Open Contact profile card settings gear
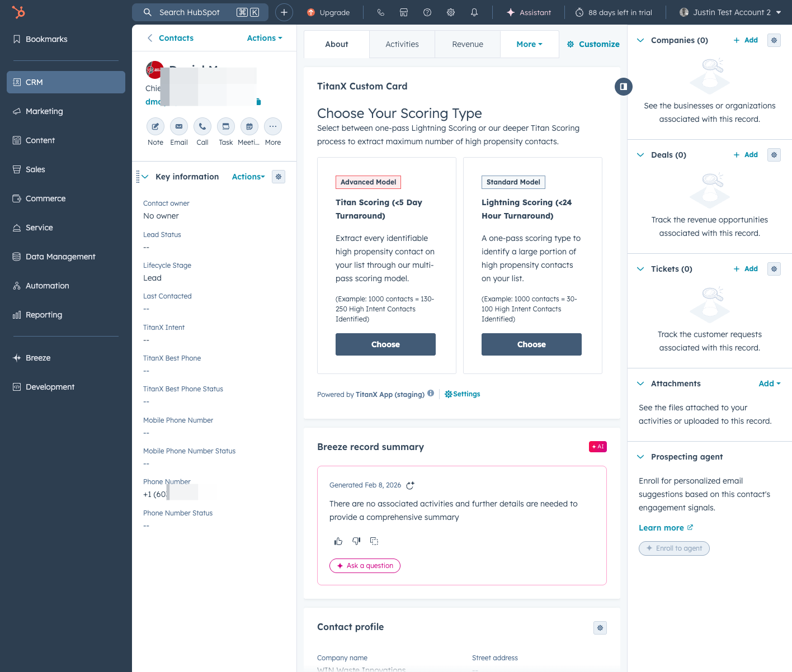Screen dimensions: 792x672 [600, 628]
